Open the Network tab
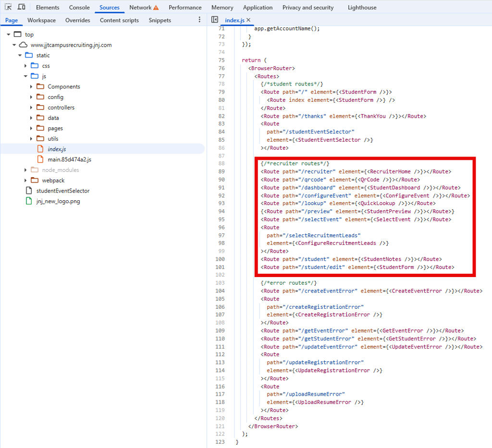 [x=140, y=8]
